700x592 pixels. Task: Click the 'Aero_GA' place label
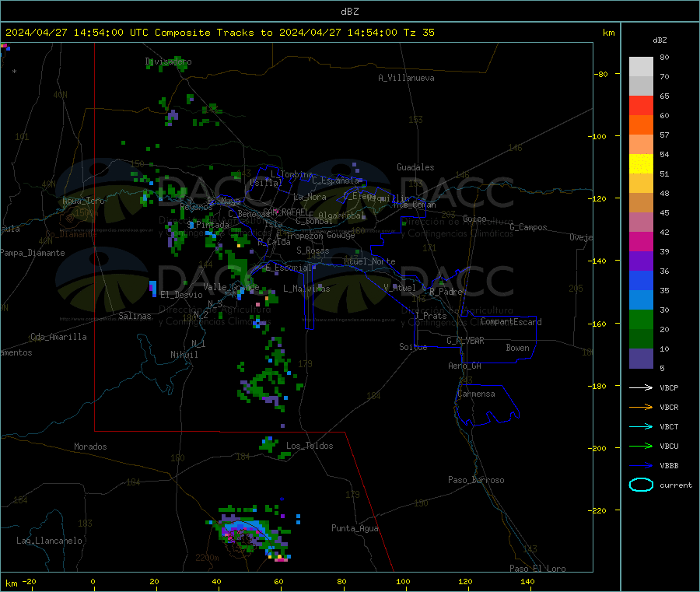[464, 365]
